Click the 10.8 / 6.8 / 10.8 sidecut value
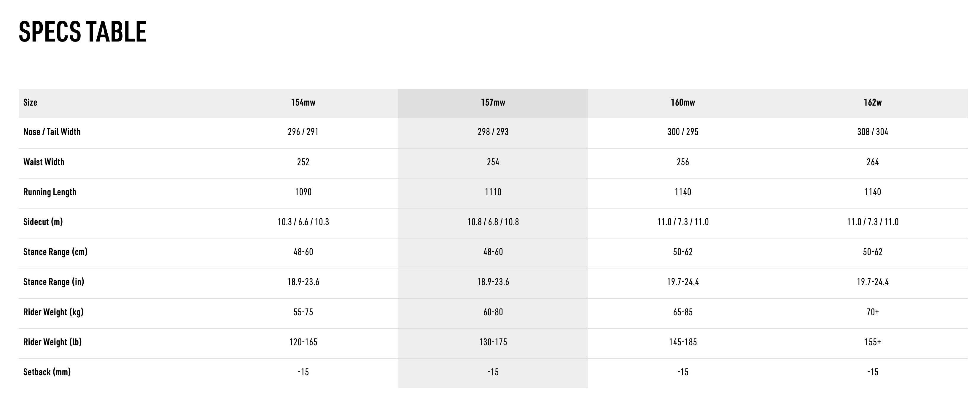 coord(493,222)
